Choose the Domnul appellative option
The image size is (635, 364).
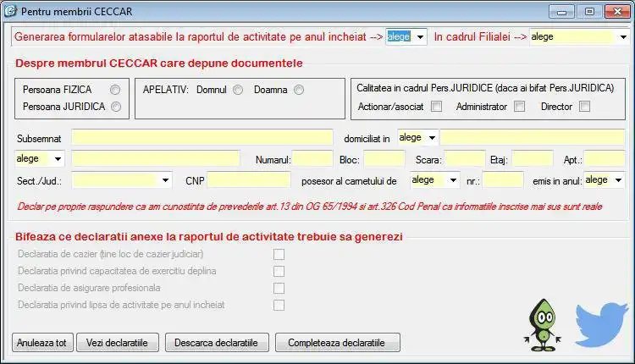tap(238, 90)
